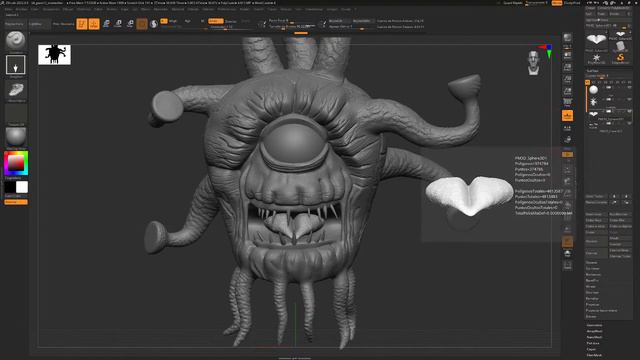Select the star PolyMesh3D tool thumbnail
The width and height of the screenshot is (640, 360).
pos(596,58)
